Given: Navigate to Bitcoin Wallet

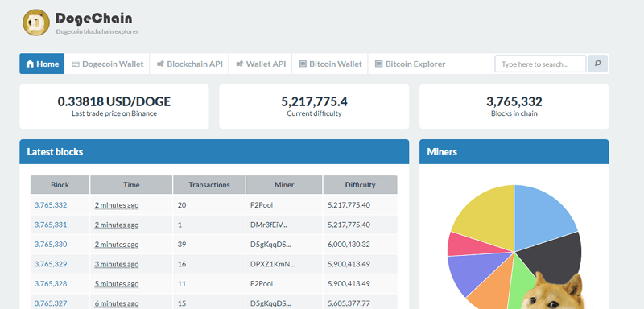Looking at the screenshot, I should [330, 64].
